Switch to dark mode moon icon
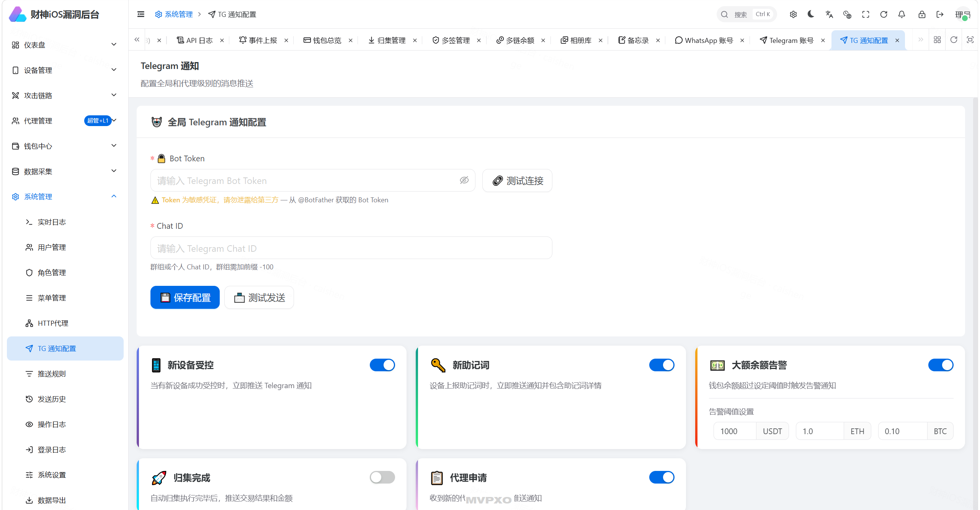 click(x=811, y=14)
